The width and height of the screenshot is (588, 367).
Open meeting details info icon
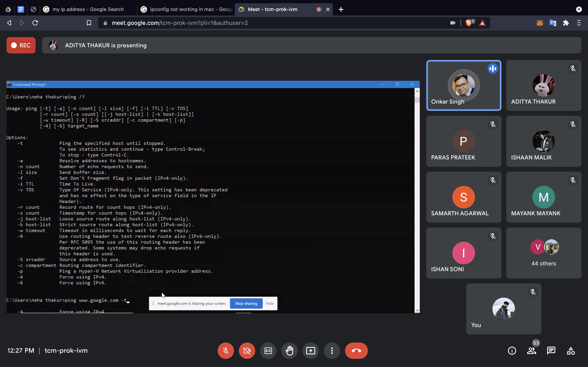tap(512, 350)
